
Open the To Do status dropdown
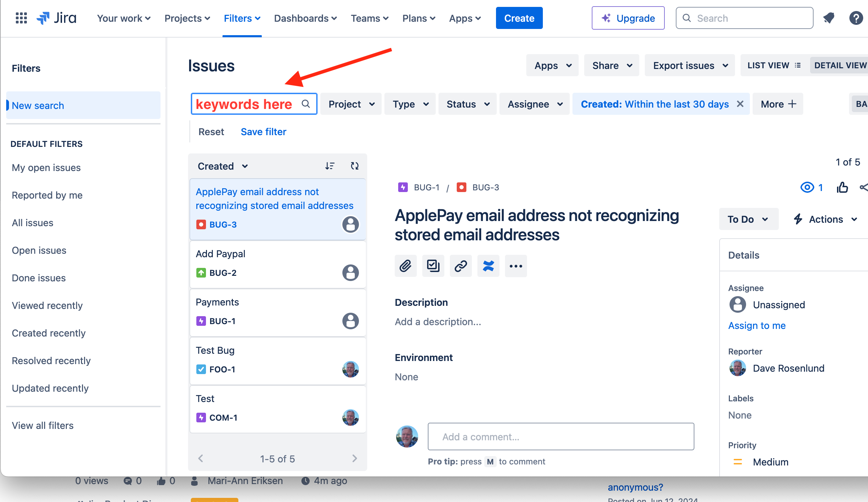coord(748,219)
